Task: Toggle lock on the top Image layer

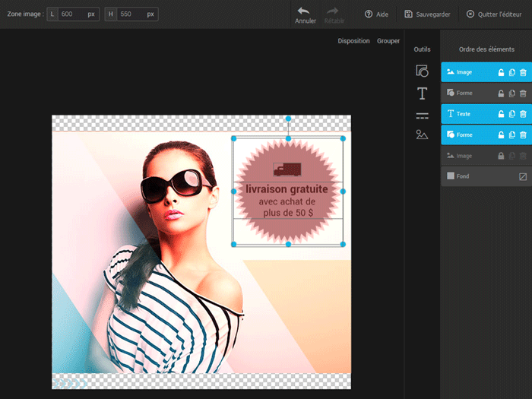Action: (x=501, y=72)
